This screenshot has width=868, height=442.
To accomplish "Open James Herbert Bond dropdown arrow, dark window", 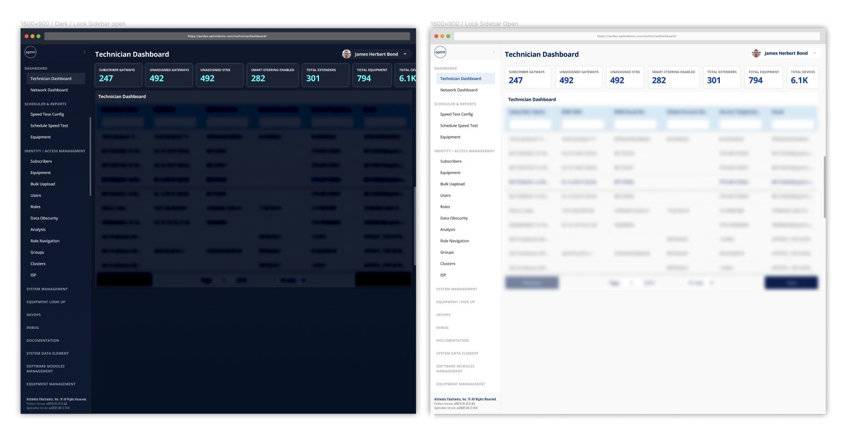I will click(x=405, y=54).
